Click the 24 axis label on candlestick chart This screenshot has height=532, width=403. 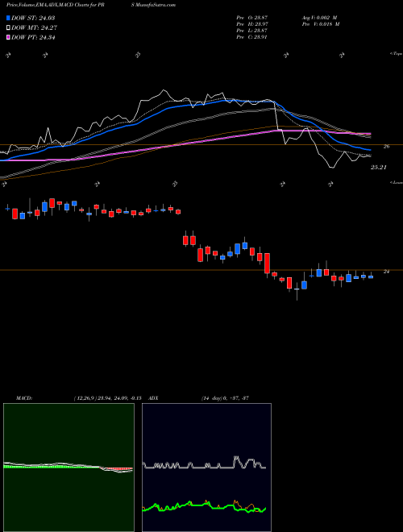(x=386, y=272)
